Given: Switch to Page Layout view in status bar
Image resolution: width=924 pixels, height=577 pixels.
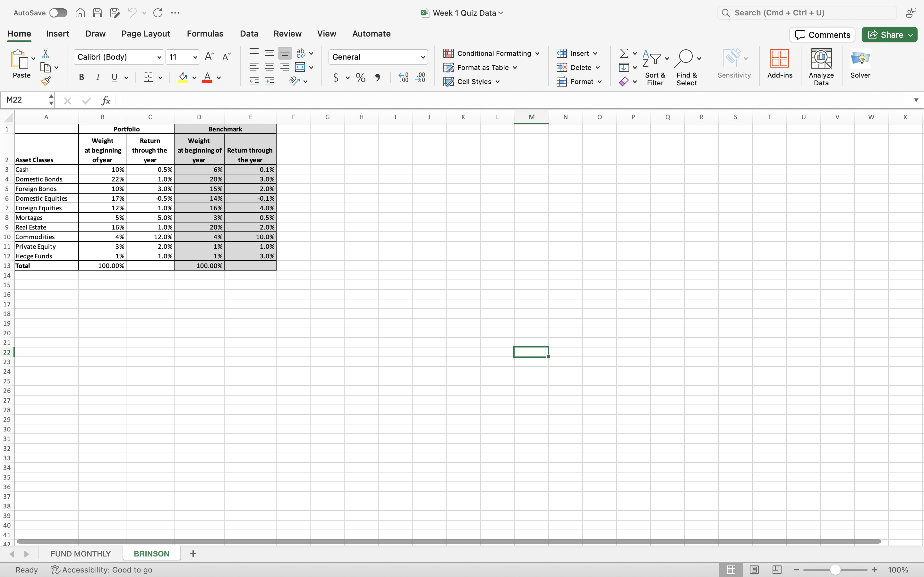Looking at the screenshot, I should coord(754,569).
